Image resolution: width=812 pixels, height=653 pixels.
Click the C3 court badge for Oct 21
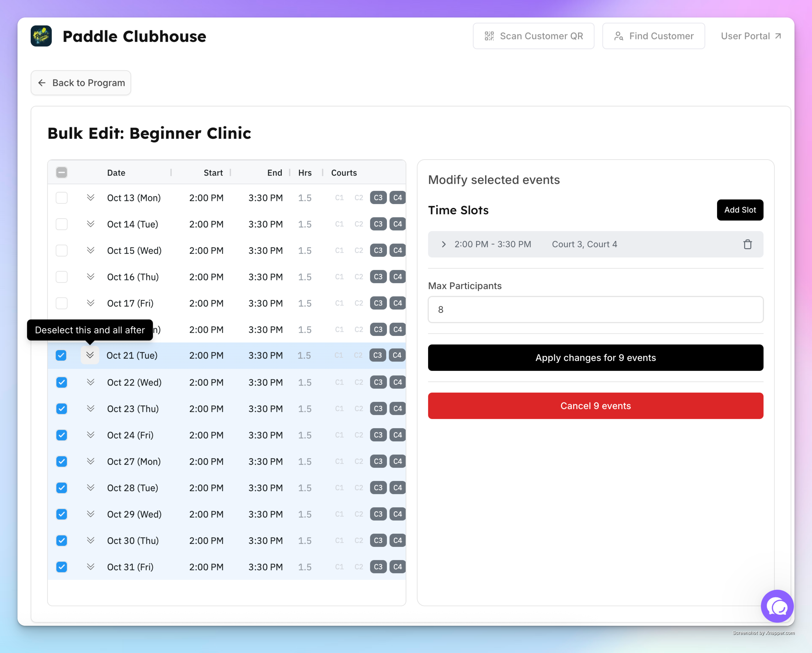(377, 355)
